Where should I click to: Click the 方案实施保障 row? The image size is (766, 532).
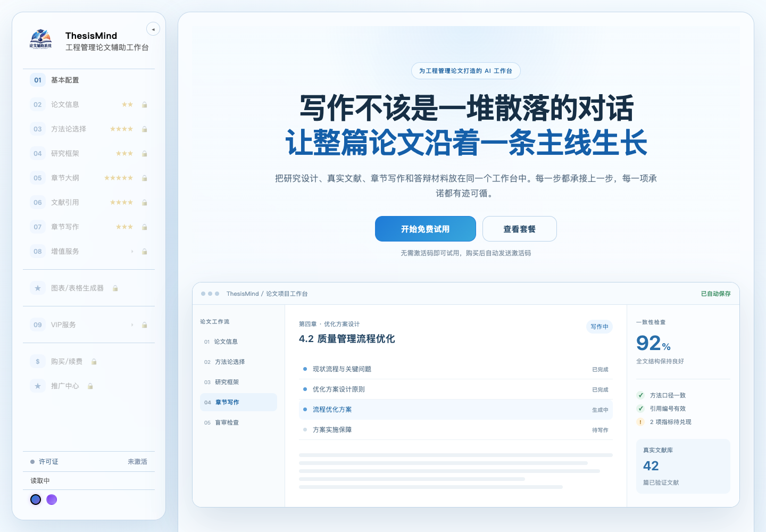click(x=456, y=430)
